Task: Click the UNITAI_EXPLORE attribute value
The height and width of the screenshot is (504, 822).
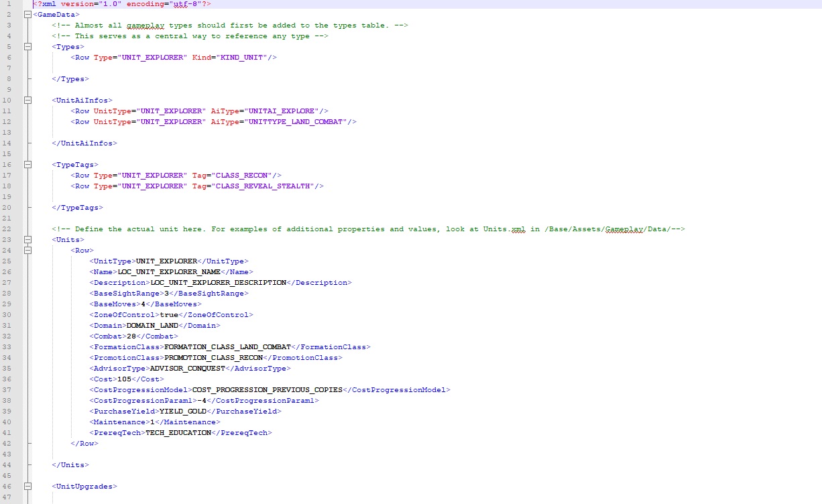Action: coord(282,111)
